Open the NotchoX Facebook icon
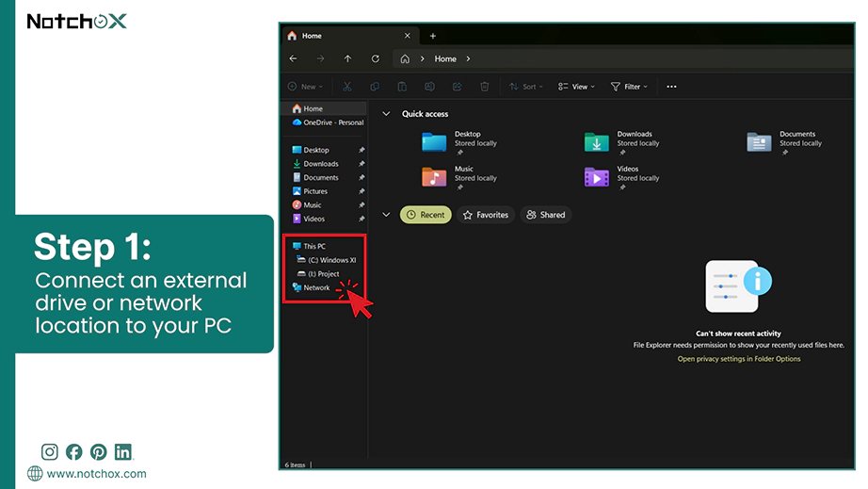 click(73, 452)
